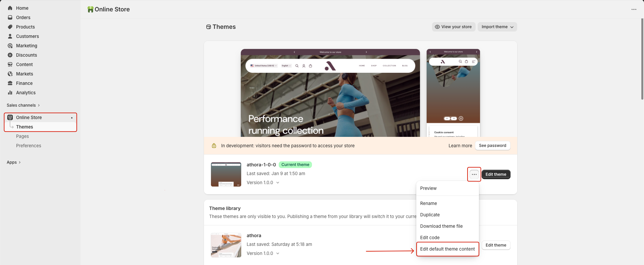Open Discounts via its badge icon
This screenshot has height=265, width=644.
pos(10,55)
